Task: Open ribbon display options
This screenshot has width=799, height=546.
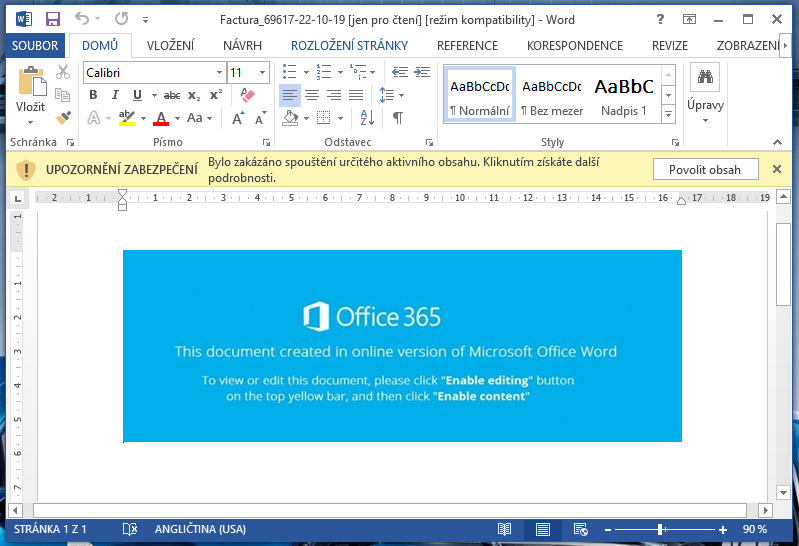Action: (689, 19)
